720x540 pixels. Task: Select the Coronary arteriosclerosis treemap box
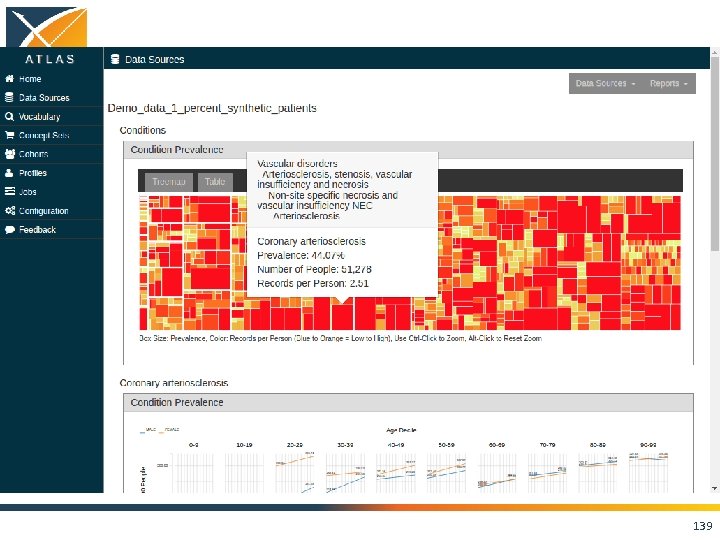[342, 314]
